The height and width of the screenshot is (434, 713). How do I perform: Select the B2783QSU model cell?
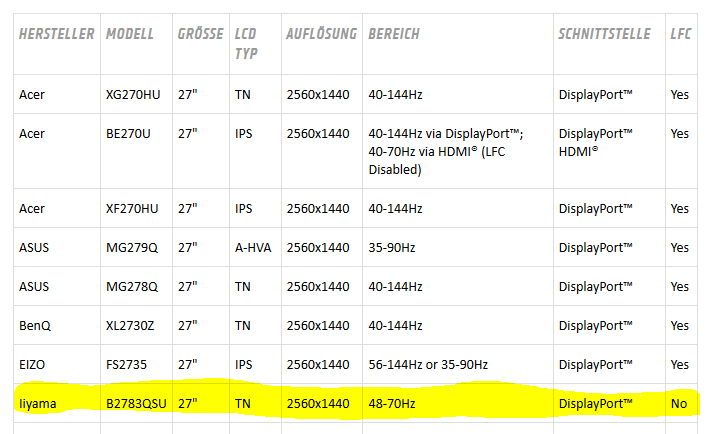coord(136,404)
